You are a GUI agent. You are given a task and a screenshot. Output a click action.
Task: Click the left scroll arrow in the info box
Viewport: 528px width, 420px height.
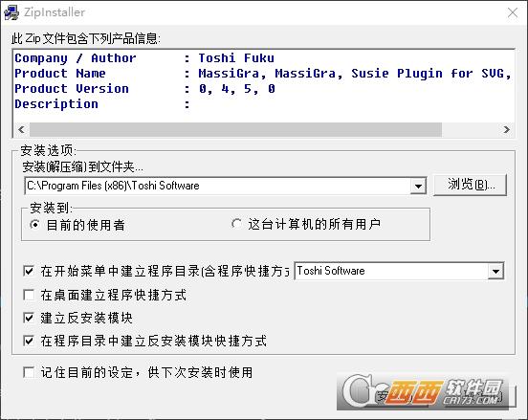[22, 130]
